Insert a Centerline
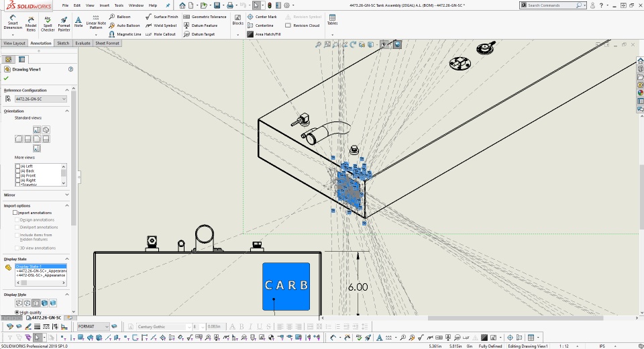644x349 pixels. click(x=260, y=26)
